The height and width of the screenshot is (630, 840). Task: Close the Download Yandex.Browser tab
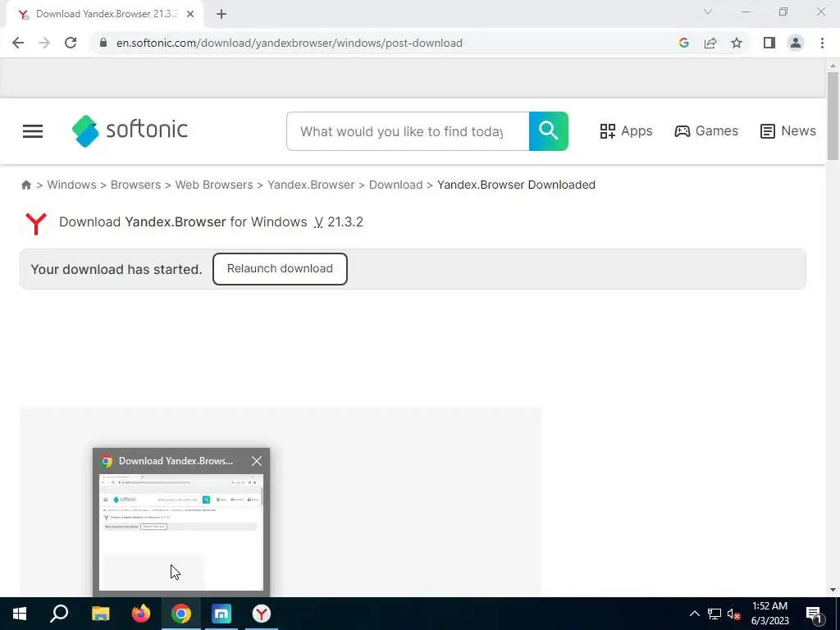190,14
